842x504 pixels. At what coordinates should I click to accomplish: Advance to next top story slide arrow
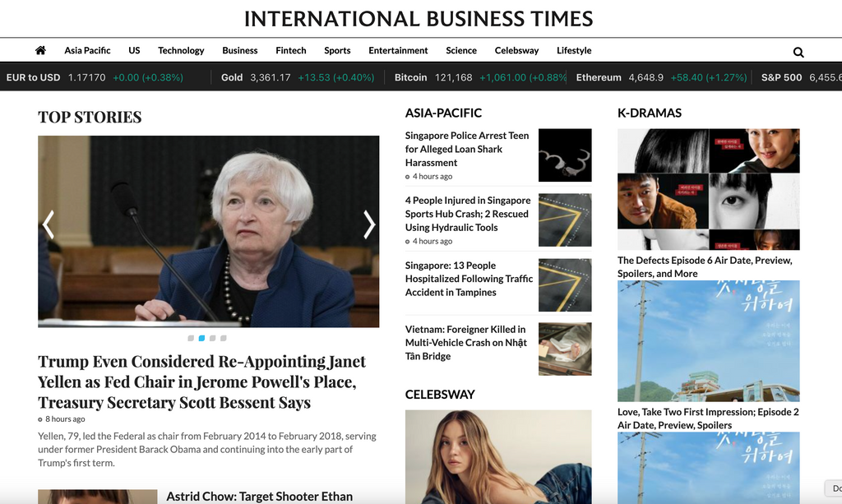click(369, 224)
